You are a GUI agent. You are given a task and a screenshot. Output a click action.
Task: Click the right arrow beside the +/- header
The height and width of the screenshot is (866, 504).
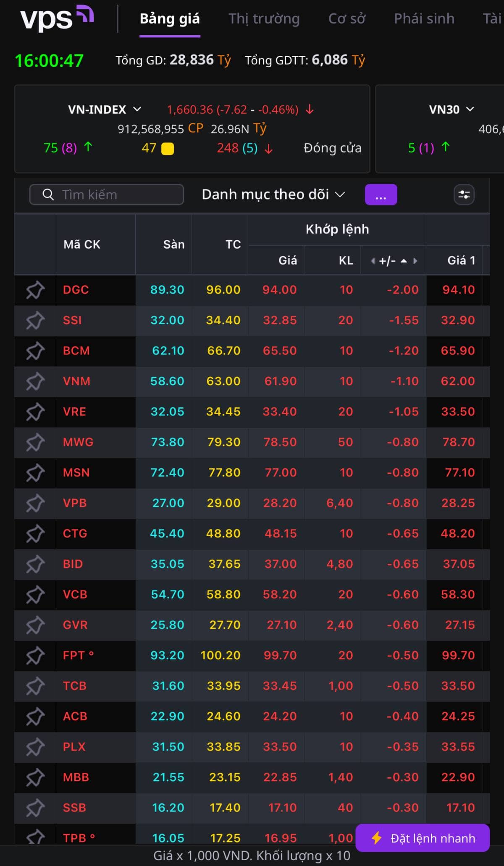click(415, 261)
